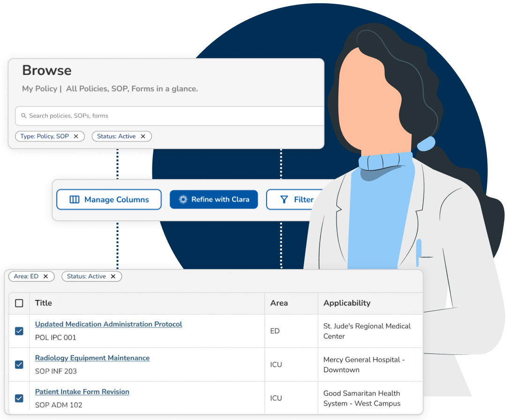Click the Clara sparkle icon

183,199
